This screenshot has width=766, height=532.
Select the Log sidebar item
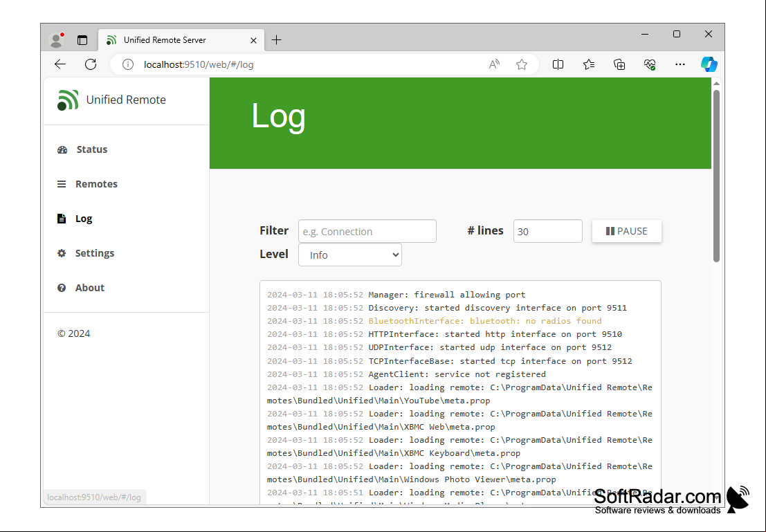(x=84, y=219)
